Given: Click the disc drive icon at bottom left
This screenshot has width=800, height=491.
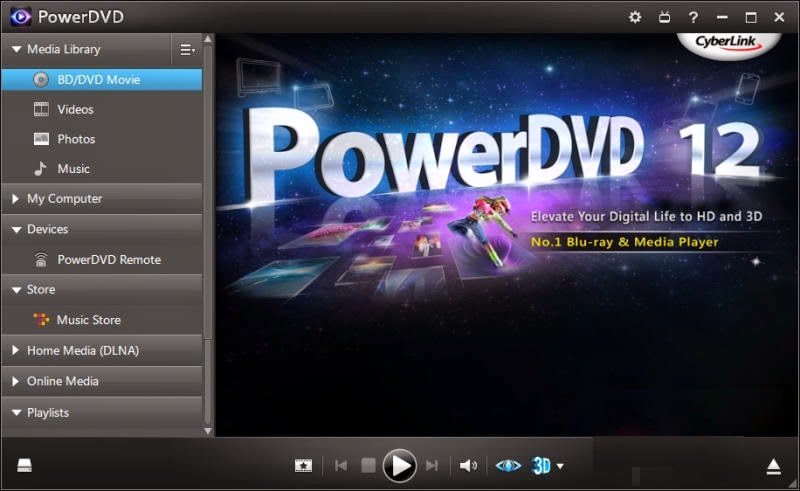Looking at the screenshot, I should tap(24, 465).
